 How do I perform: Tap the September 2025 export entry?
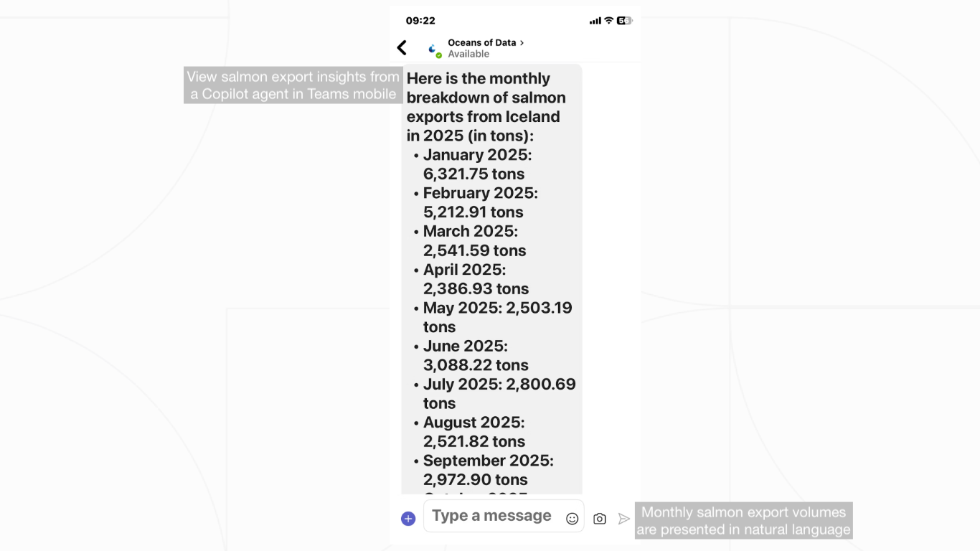tap(489, 470)
